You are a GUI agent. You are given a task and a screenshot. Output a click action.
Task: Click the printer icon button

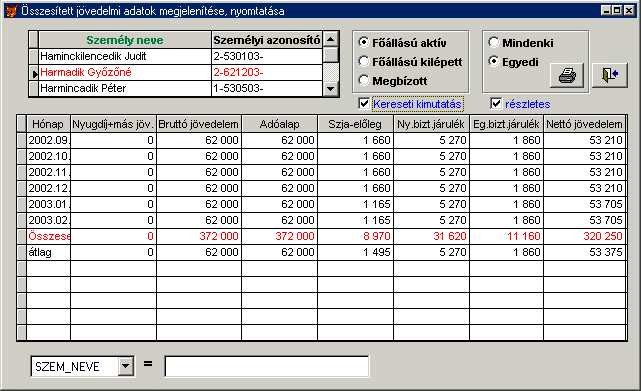(567, 75)
